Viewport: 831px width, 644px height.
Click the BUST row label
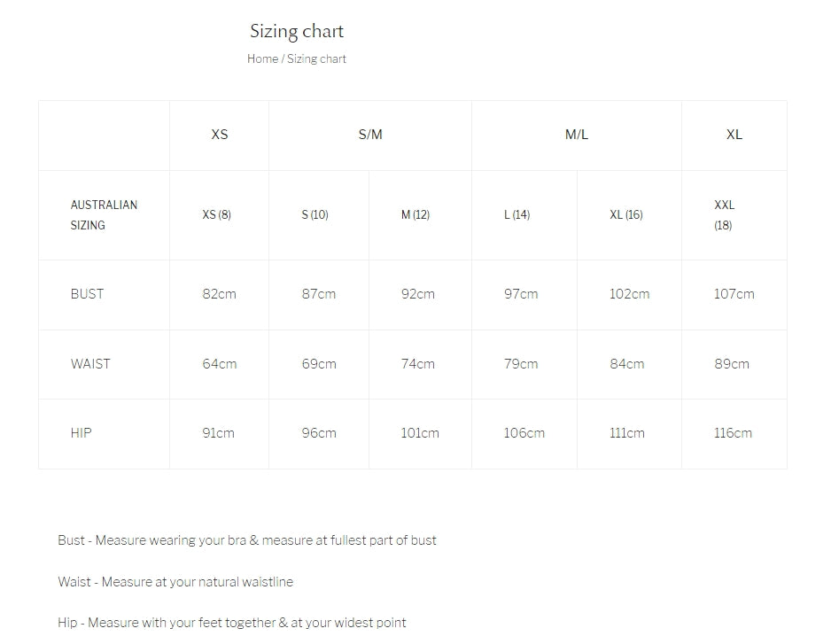87,294
